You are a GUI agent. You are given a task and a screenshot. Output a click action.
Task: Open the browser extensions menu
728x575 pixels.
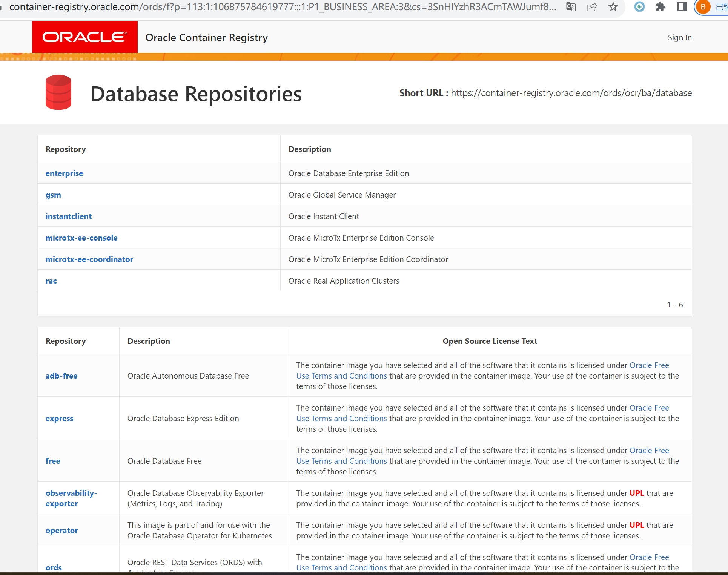click(660, 7)
